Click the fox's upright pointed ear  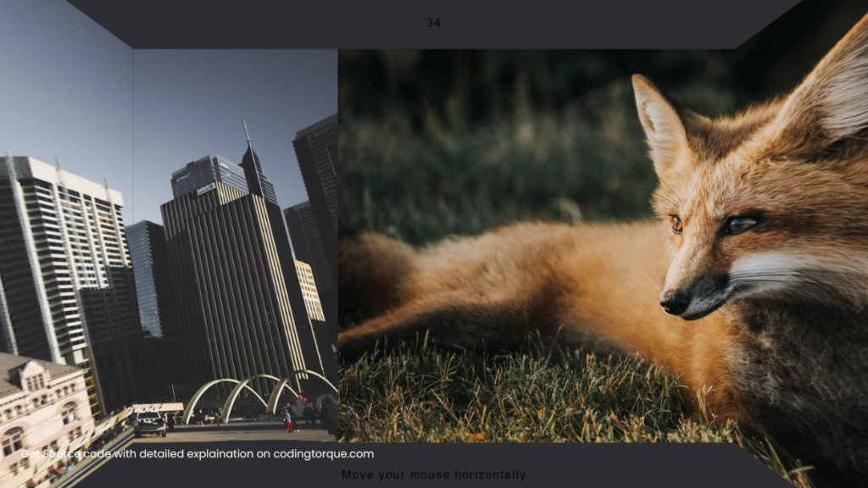coord(659,123)
